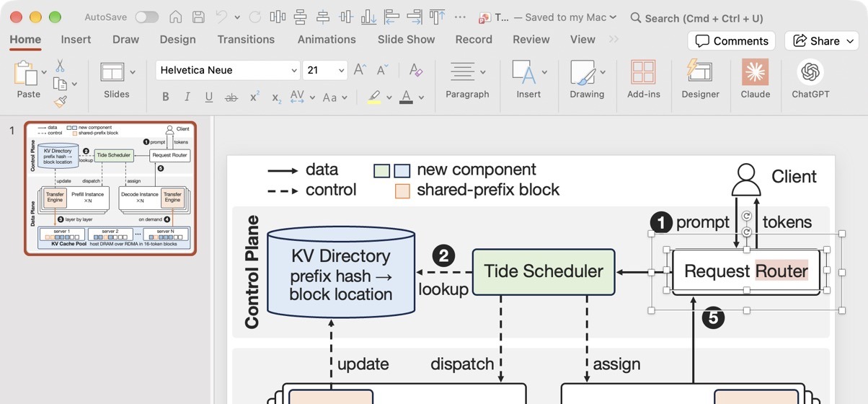This screenshot has width=868, height=404.
Task: Click the Paste clipboard icon
Action: point(25,73)
